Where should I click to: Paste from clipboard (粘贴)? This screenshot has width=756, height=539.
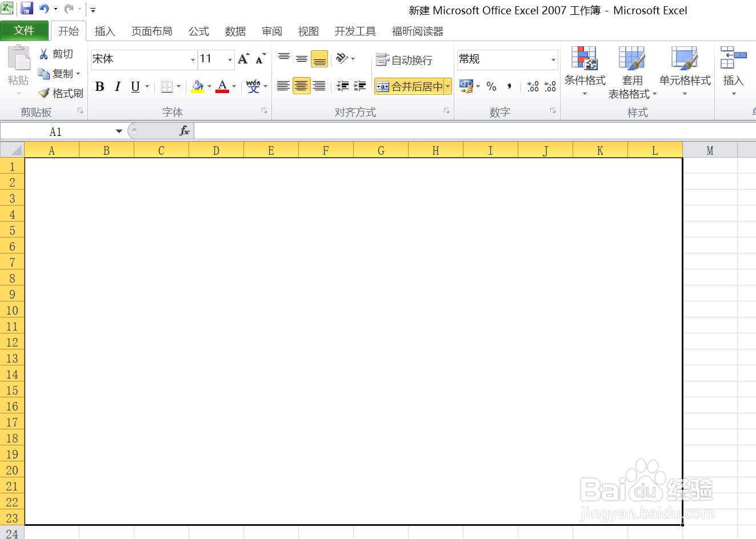(x=18, y=70)
